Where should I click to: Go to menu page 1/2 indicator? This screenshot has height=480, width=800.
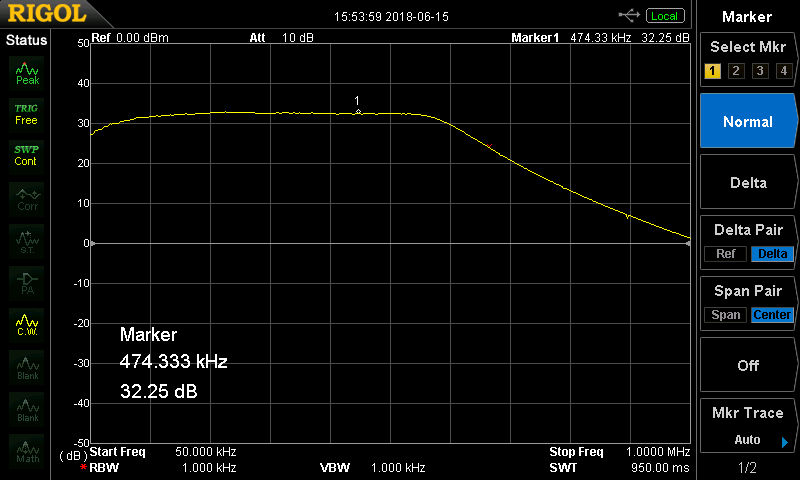click(747, 467)
